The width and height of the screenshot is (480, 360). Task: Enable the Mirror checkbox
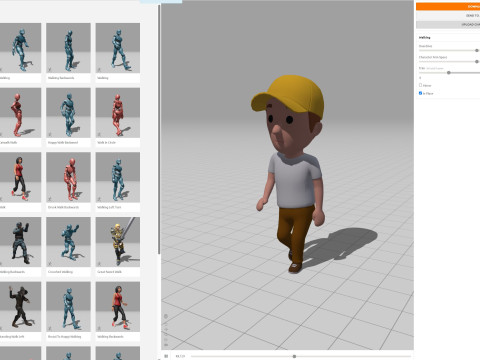pyautogui.click(x=420, y=85)
